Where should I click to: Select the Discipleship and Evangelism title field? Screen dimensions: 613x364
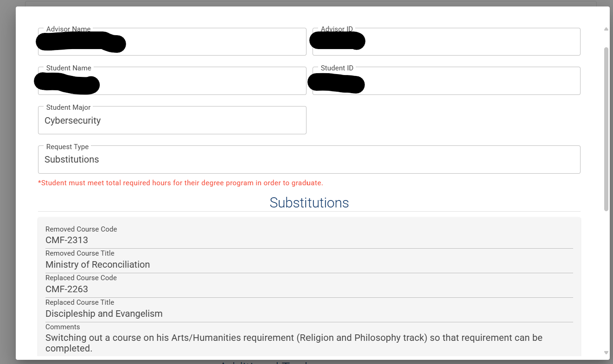pos(309,310)
